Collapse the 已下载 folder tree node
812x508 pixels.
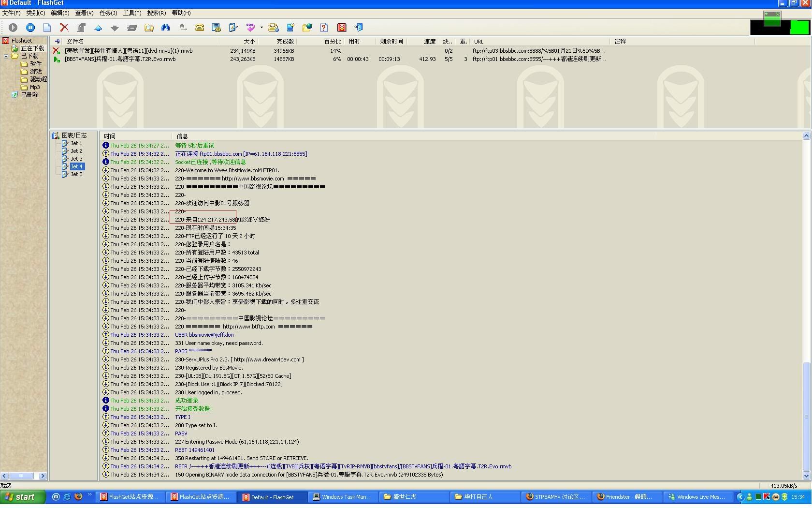pos(6,56)
